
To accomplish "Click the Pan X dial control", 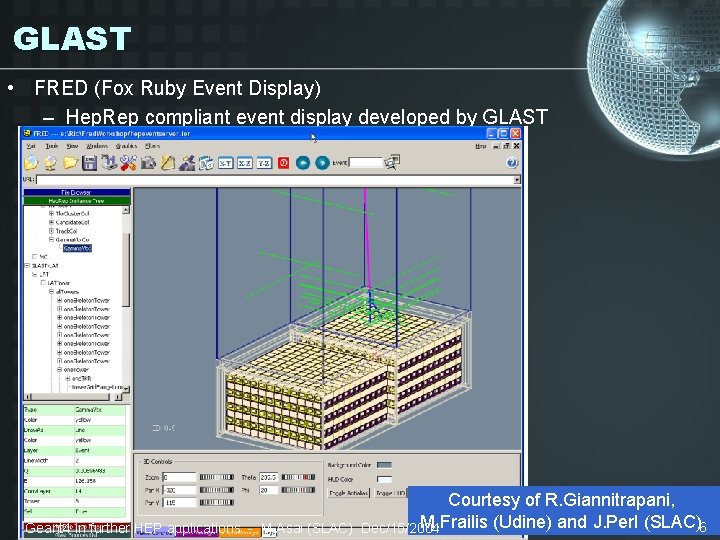I will pyautogui.click(x=217, y=490).
